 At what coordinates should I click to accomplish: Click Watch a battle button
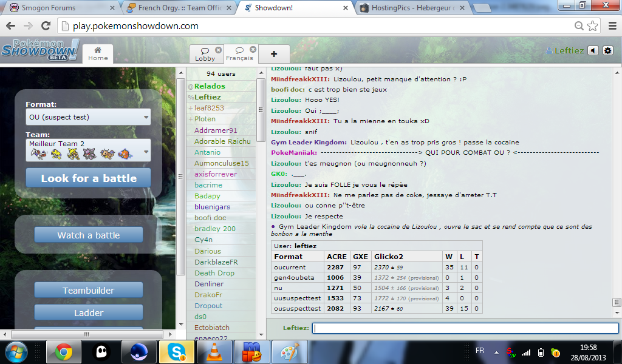pos(89,235)
